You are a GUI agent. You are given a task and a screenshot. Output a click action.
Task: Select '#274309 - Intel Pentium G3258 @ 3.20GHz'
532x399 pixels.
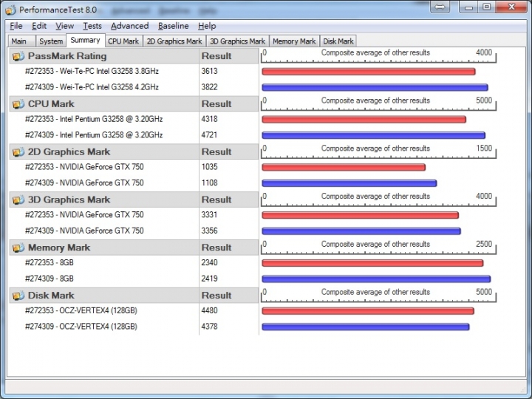tap(94, 135)
